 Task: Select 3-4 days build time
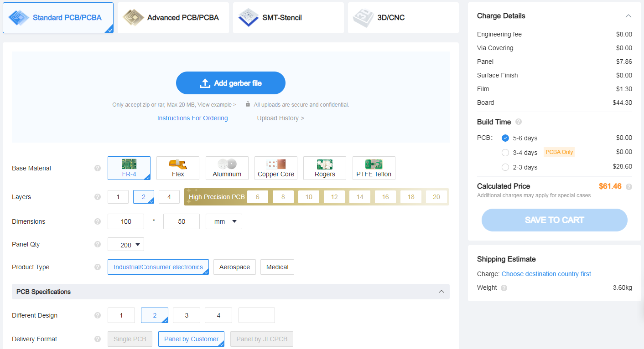click(x=505, y=153)
